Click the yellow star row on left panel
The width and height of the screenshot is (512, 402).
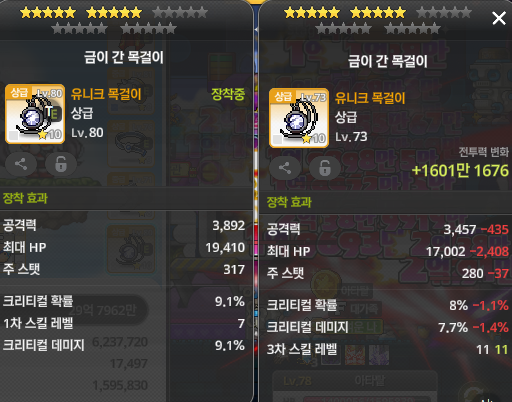[81, 13]
